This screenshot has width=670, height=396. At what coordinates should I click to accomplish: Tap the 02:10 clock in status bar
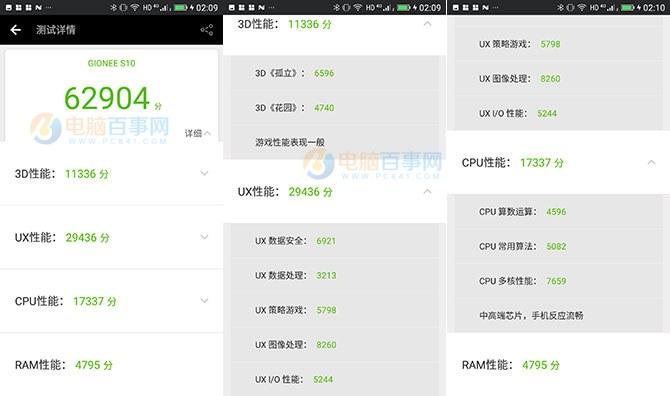pos(654,8)
